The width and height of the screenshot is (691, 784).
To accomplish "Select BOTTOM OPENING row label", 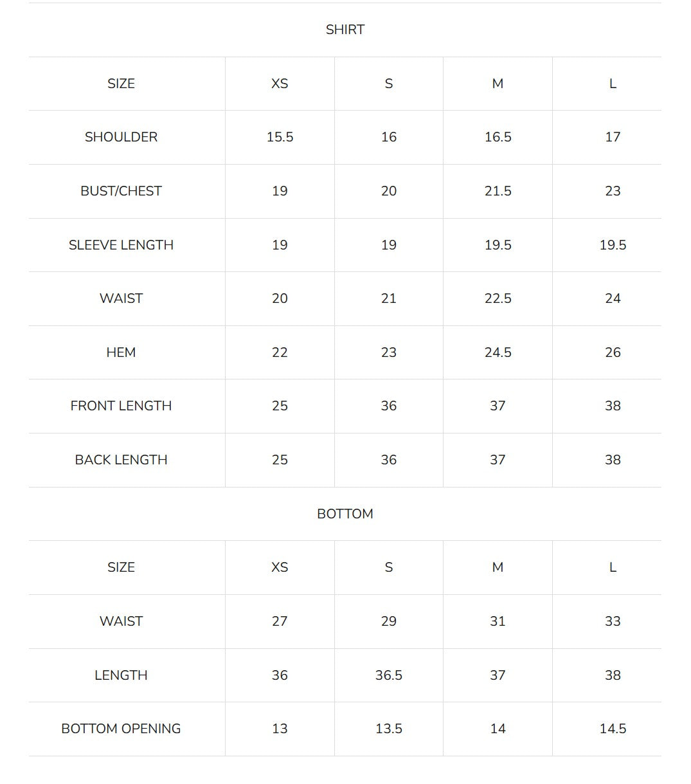I will click(x=121, y=729).
